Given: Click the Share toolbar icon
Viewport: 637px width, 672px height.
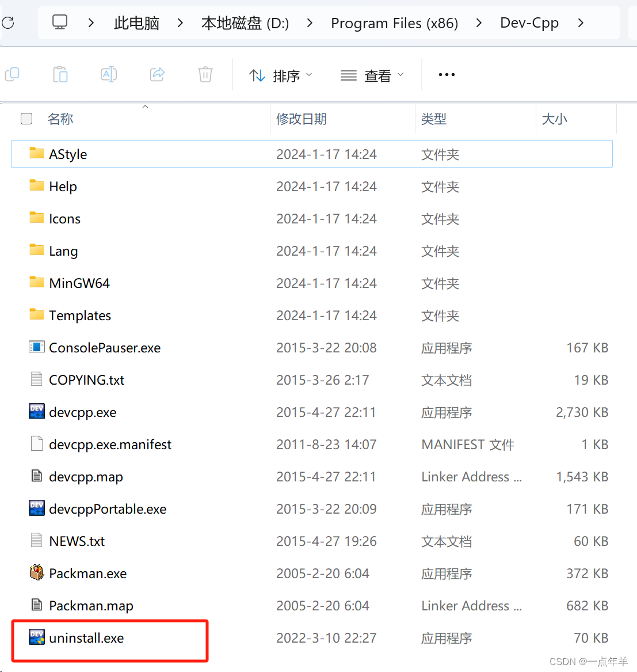Looking at the screenshot, I should [157, 74].
